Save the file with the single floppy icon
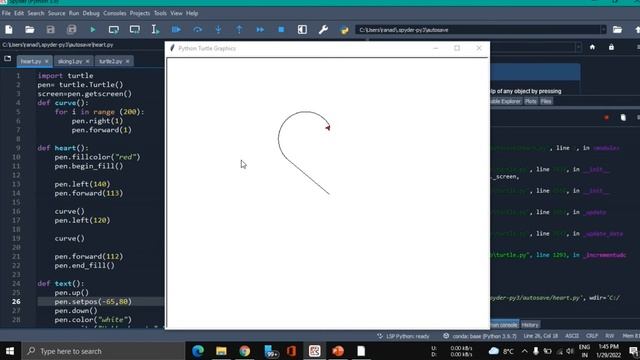Screen dimensions: 640x360 (x=50, y=30)
